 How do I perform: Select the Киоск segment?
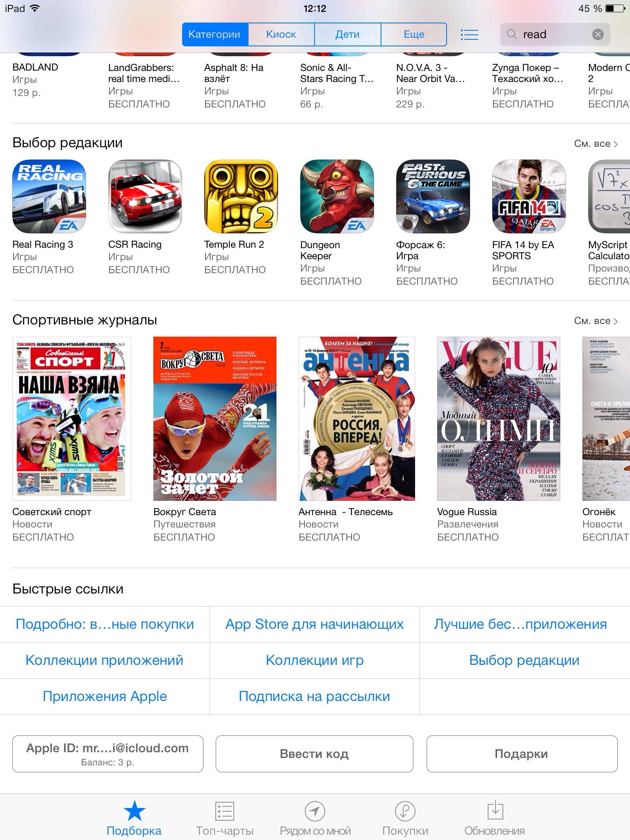coord(281,34)
